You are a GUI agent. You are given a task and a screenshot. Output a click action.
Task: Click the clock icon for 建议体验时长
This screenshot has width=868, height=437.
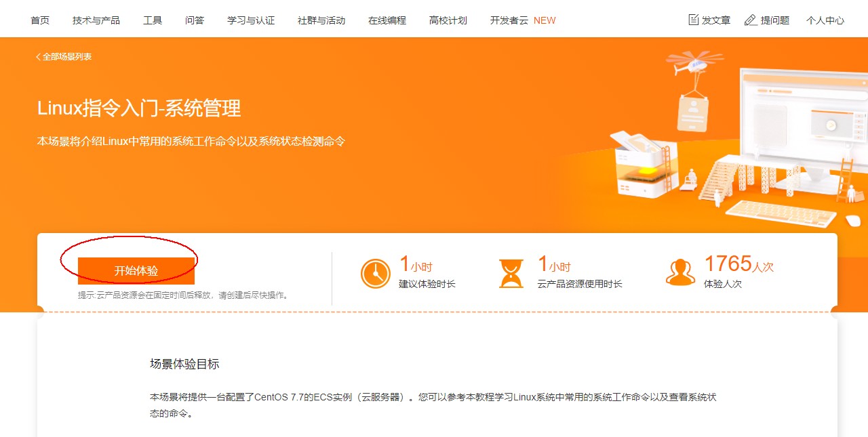[x=376, y=273]
